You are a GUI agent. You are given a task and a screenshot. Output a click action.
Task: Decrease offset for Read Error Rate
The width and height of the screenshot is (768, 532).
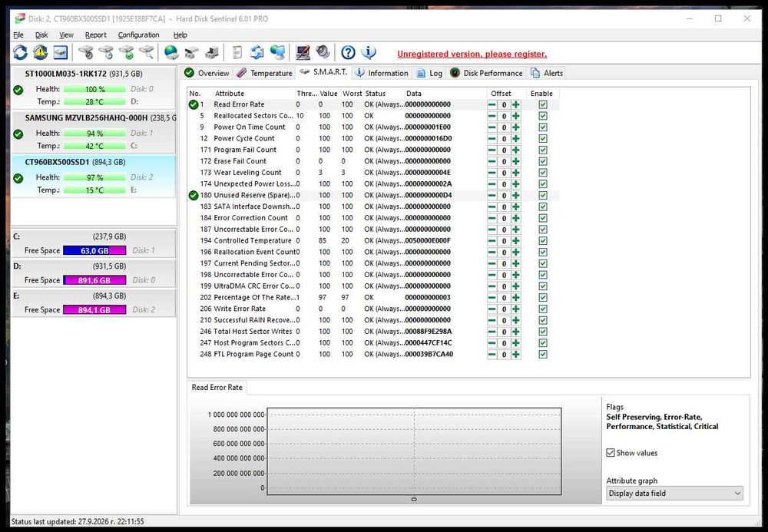click(x=492, y=104)
